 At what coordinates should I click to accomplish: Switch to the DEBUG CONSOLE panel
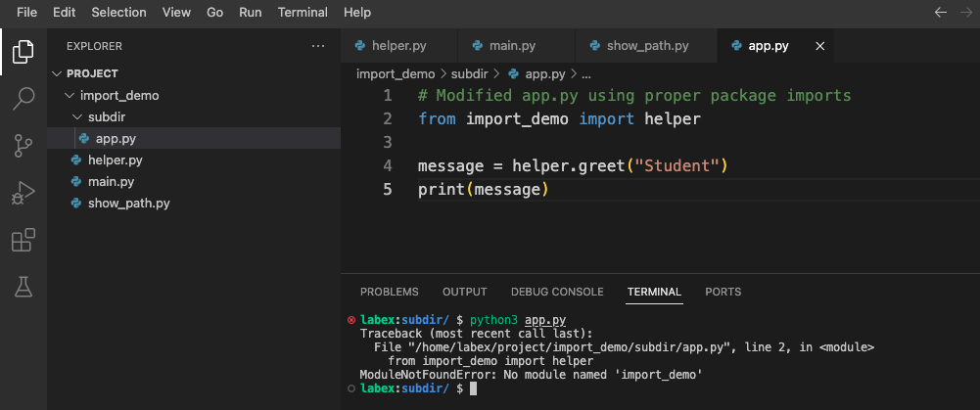click(x=556, y=292)
